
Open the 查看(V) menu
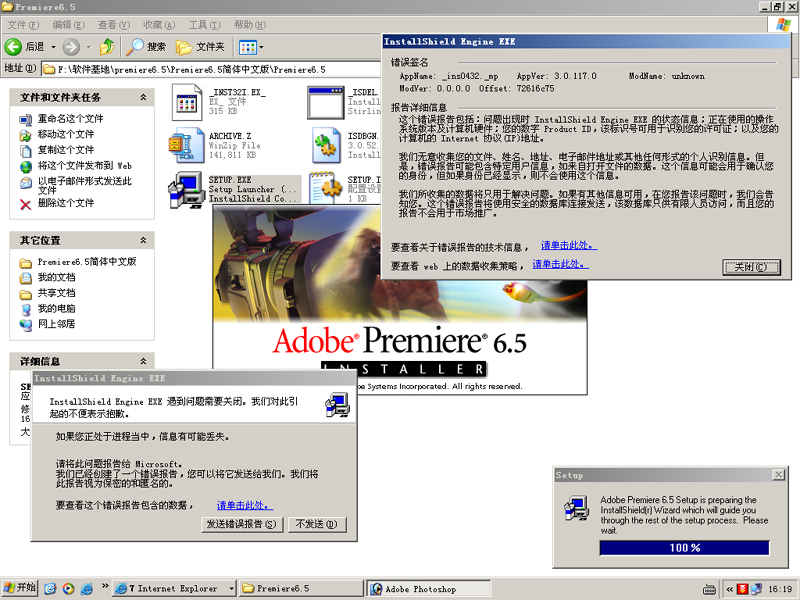pos(114,24)
